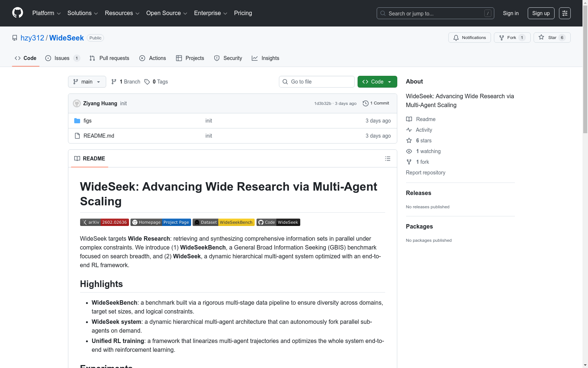
Task: Open the Actions tab
Action: click(x=153, y=58)
